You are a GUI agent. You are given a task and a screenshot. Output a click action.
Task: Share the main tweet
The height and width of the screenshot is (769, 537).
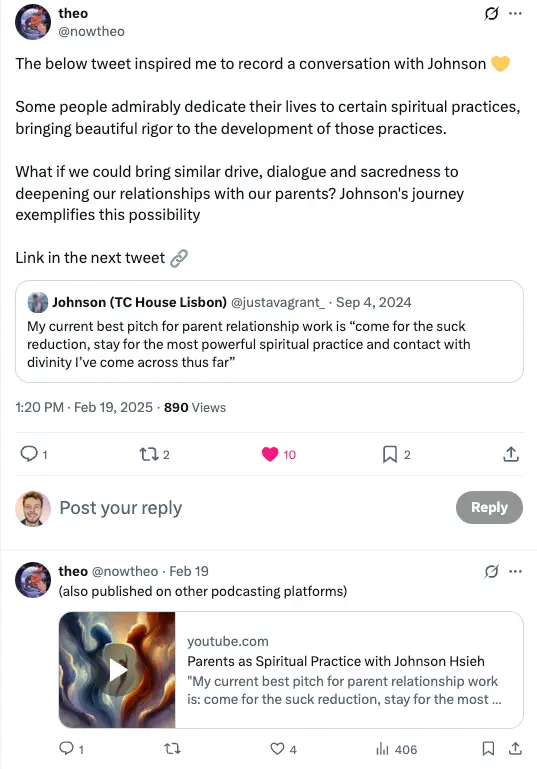coord(511,454)
